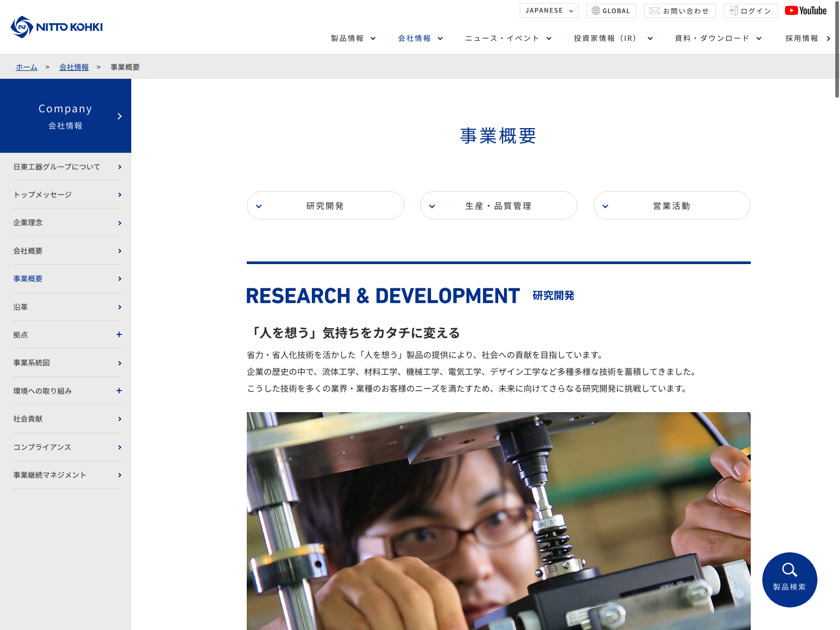Open the JAPANESE language dropdown

[549, 10]
